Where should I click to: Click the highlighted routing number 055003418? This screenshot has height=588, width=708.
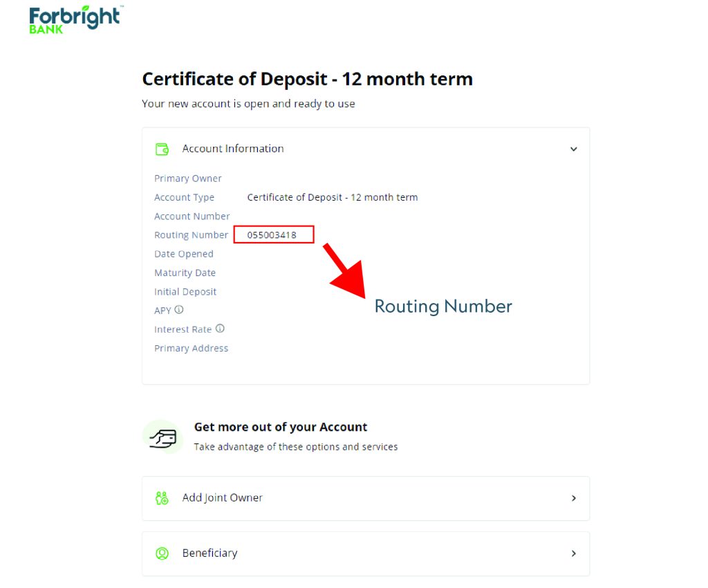[x=272, y=235]
